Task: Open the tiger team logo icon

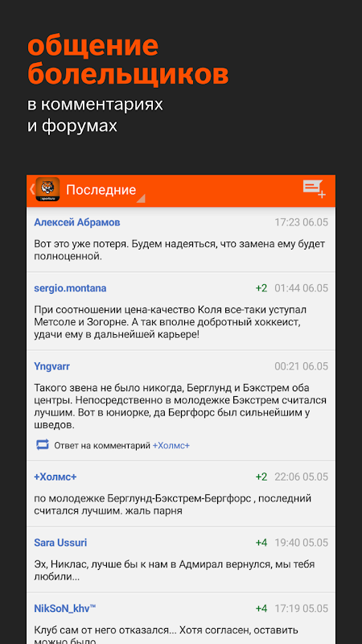Action: click(x=47, y=189)
